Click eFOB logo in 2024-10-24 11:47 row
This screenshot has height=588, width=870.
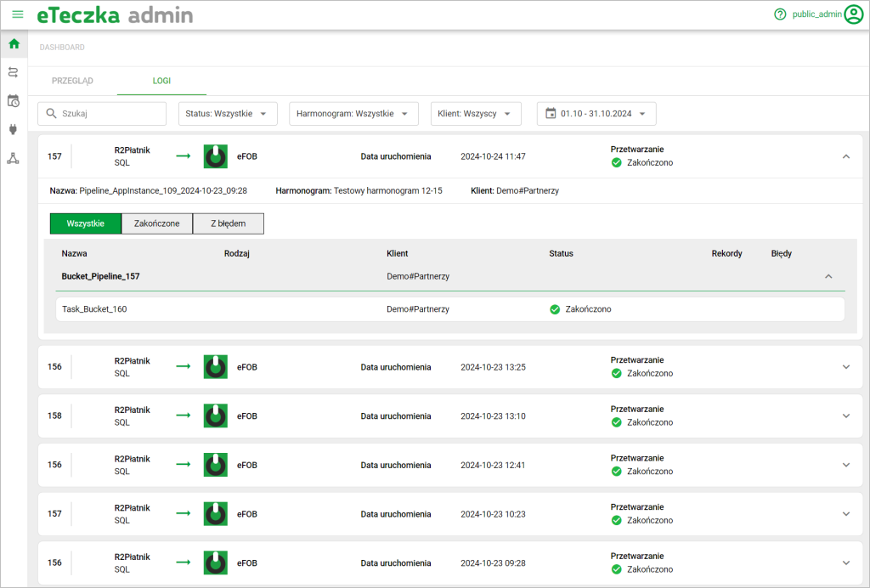[x=215, y=156]
